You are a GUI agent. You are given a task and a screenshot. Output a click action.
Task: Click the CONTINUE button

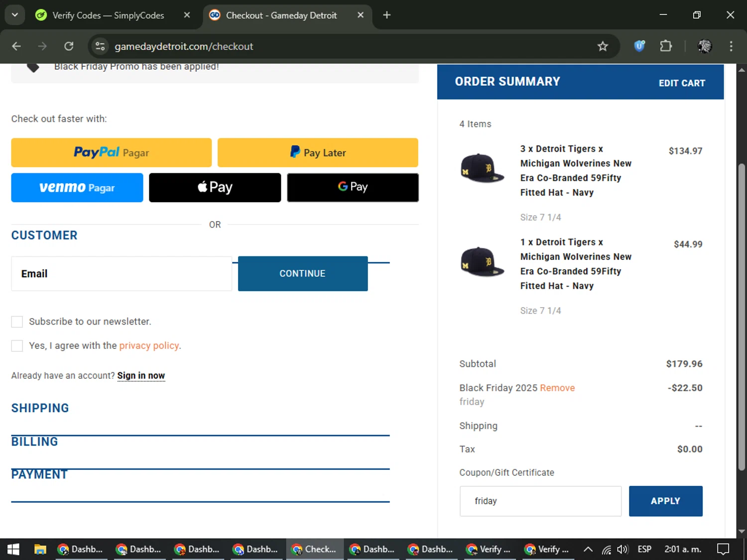(303, 274)
